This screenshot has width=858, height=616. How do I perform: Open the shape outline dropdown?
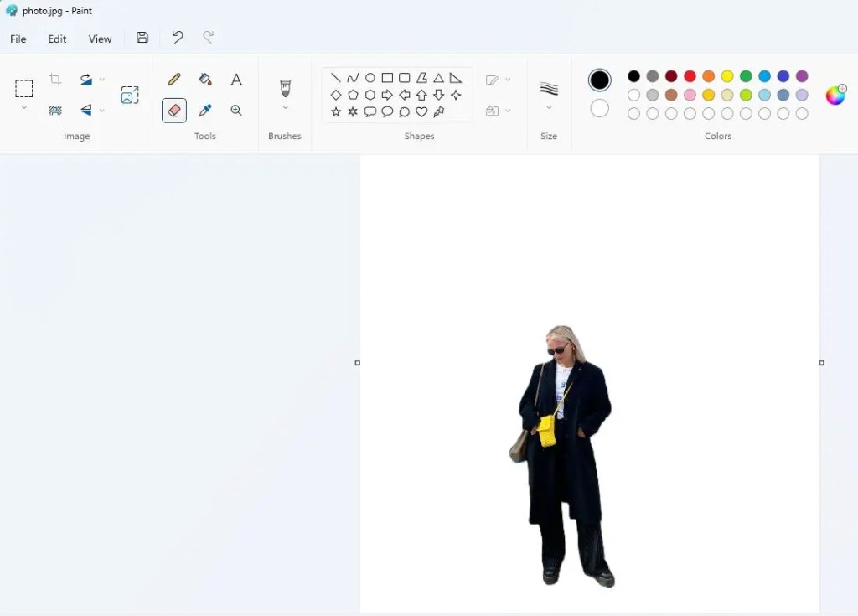click(507, 78)
